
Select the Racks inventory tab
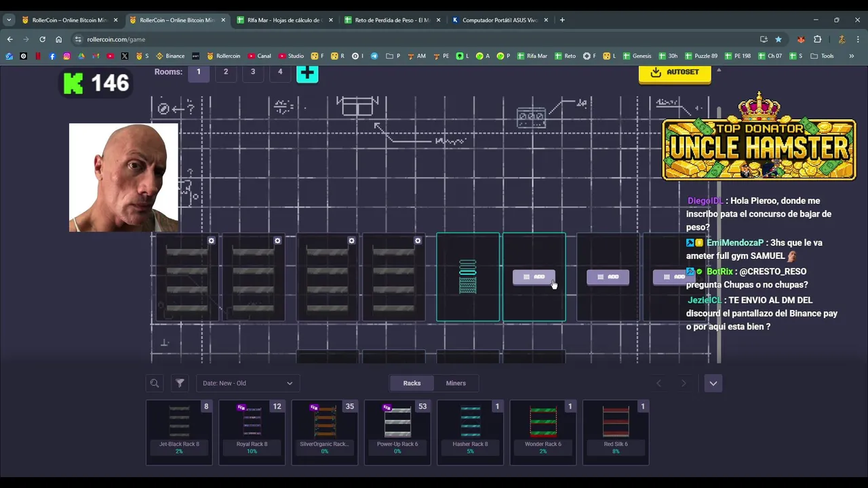coord(412,383)
